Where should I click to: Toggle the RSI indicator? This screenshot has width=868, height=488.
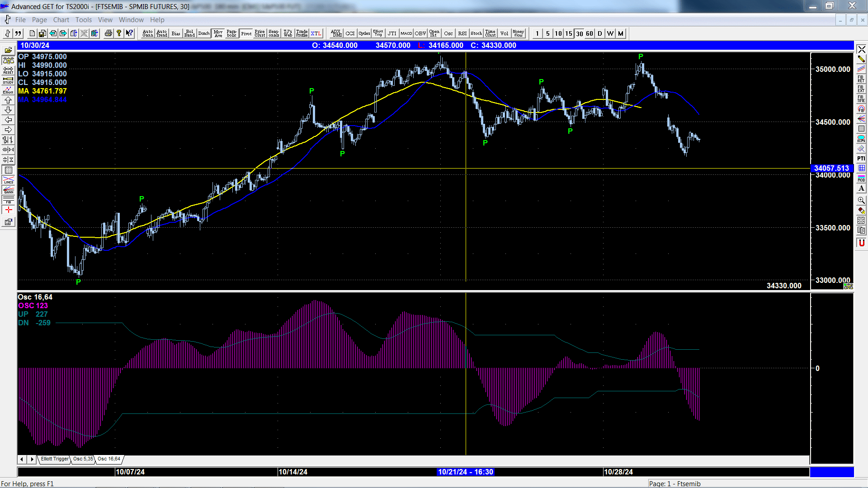pyautogui.click(x=462, y=33)
